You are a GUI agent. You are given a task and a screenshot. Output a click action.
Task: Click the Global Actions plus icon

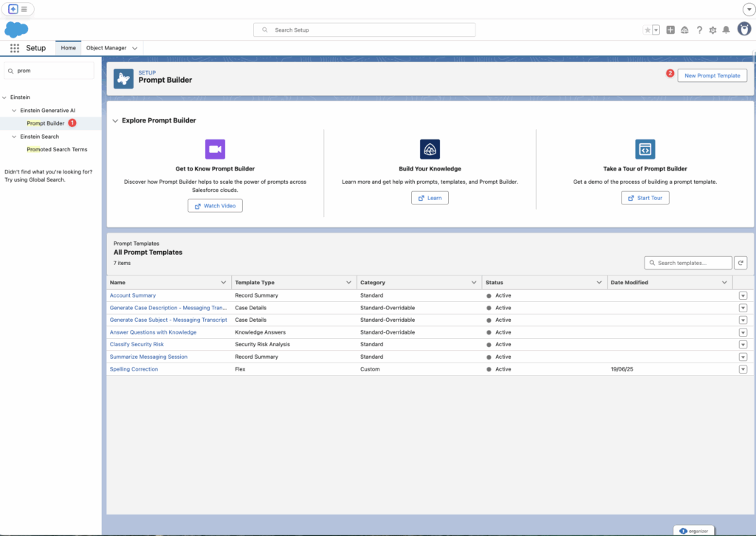(x=670, y=30)
